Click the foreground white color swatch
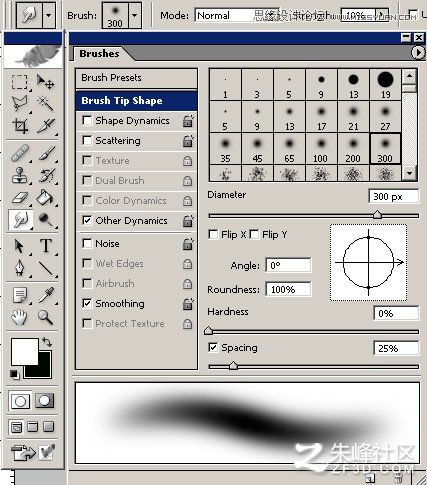The height and width of the screenshot is (485, 427). [24, 352]
